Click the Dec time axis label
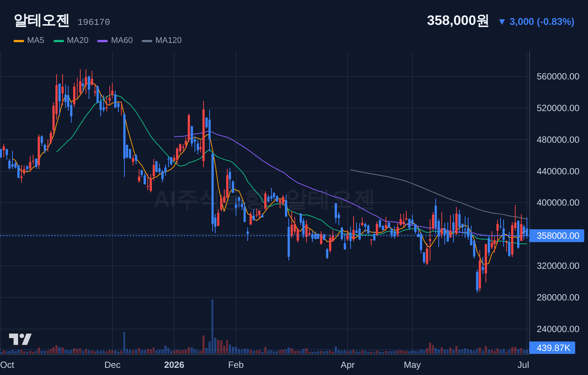Image resolution: width=588 pixels, height=375 pixels. (112, 365)
